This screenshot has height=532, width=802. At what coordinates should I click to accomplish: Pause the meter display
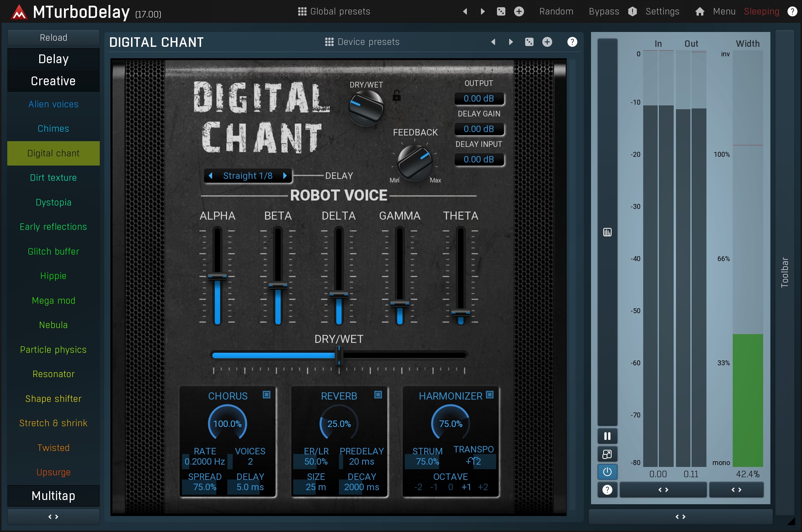tap(607, 436)
